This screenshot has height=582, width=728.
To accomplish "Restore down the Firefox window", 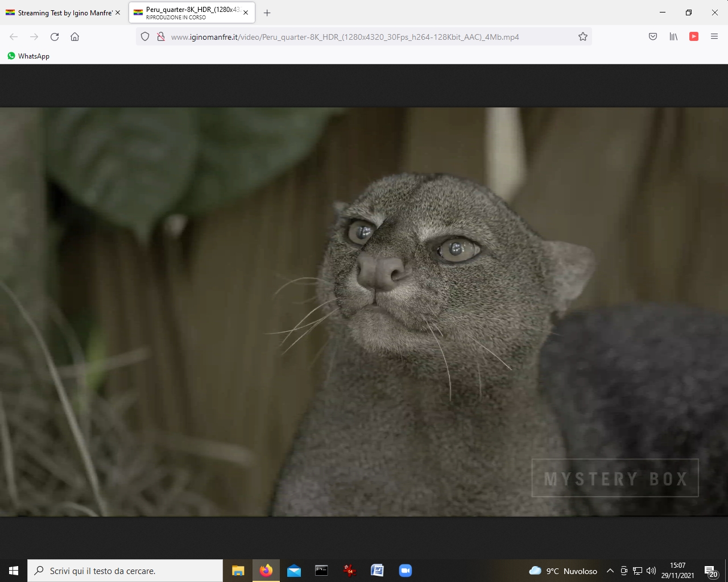I will pyautogui.click(x=689, y=13).
